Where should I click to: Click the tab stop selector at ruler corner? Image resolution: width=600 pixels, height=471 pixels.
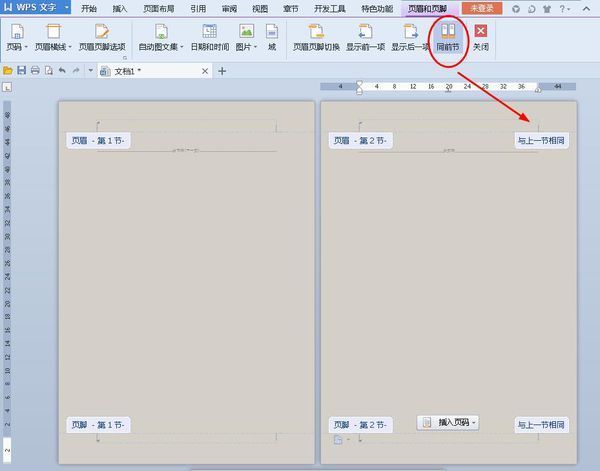point(7,87)
